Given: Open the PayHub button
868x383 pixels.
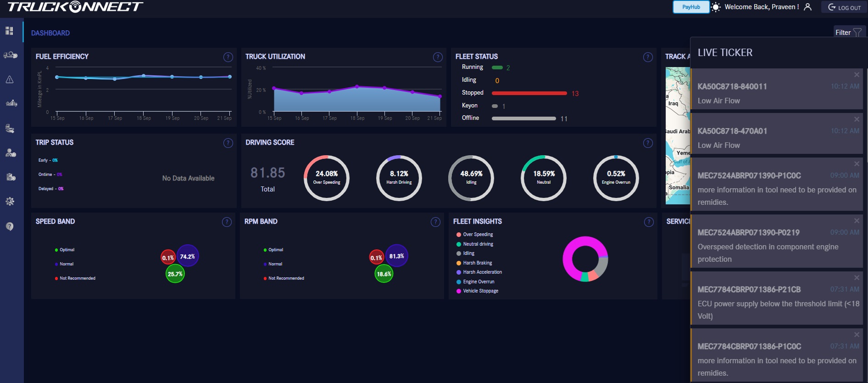Looking at the screenshot, I should (x=691, y=7).
